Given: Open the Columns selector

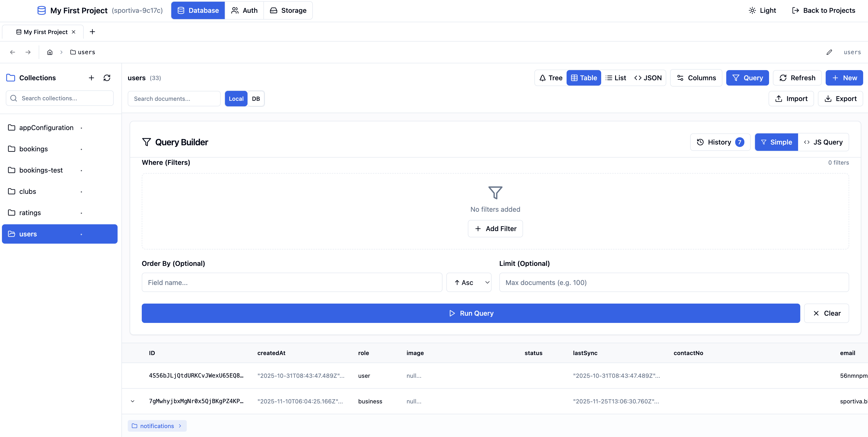Looking at the screenshot, I should click(696, 78).
